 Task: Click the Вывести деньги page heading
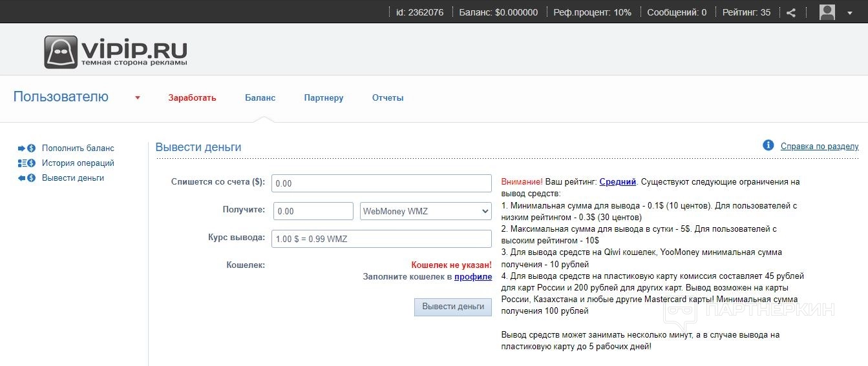tap(198, 147)
